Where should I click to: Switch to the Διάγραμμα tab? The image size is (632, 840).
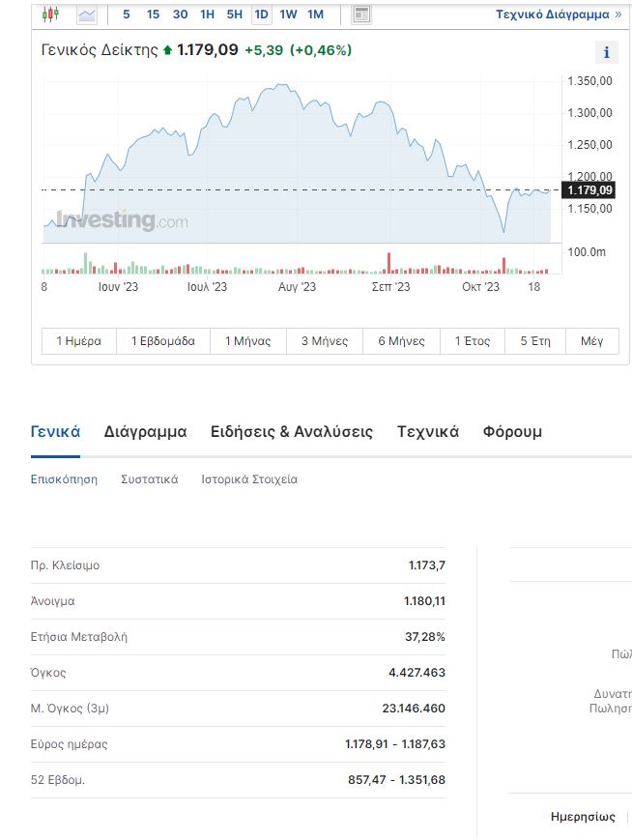[145, 432]
